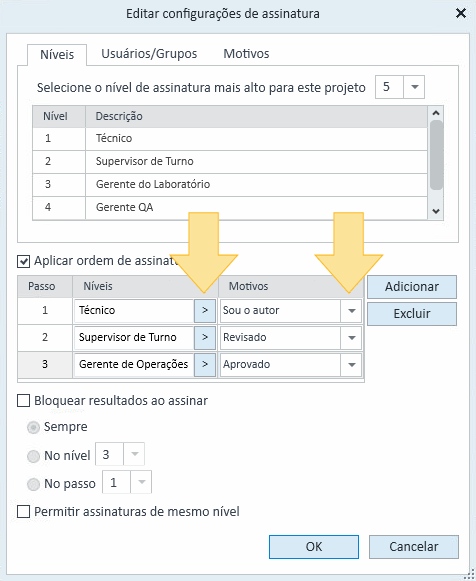Click the Excluir button
Image resolution: width=476 pixels, height=581 pixels.
(412, 314)
